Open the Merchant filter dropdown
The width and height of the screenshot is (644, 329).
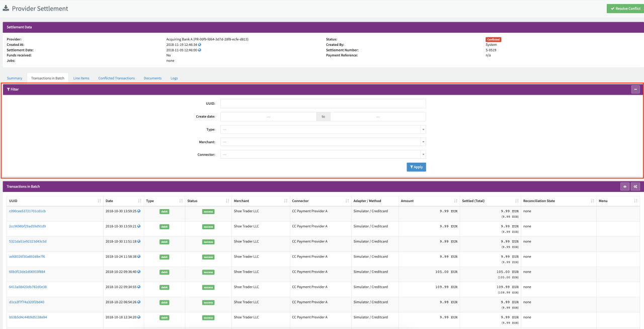coord(323,142)
